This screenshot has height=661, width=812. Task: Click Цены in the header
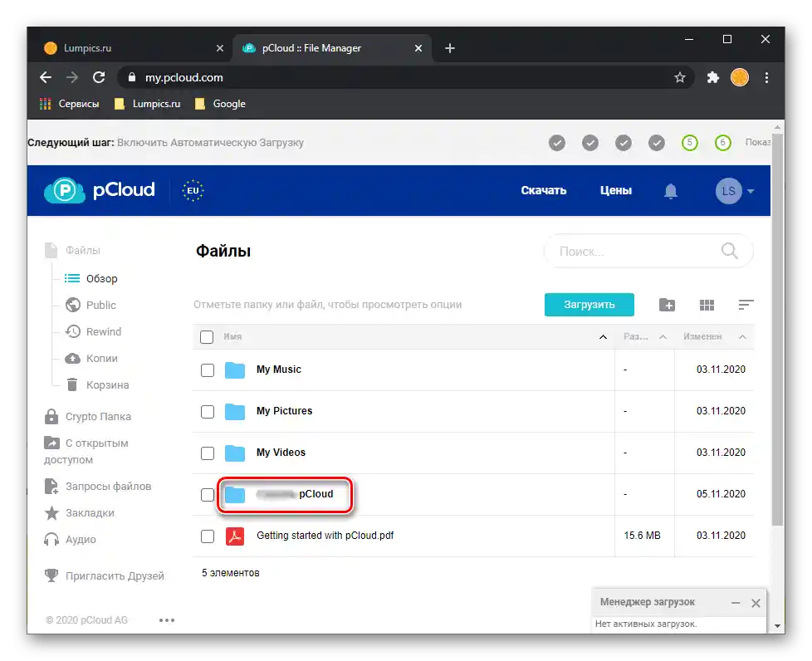pos(616,191)
